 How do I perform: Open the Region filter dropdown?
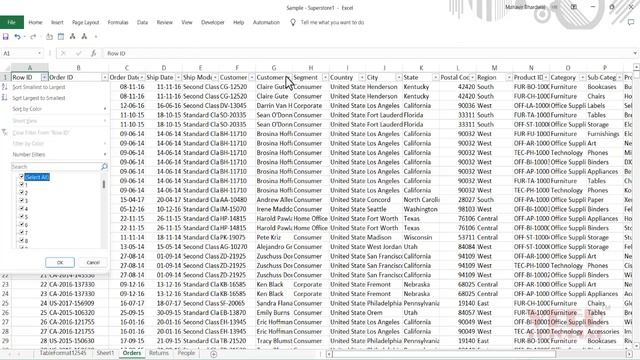pos(509,78)
